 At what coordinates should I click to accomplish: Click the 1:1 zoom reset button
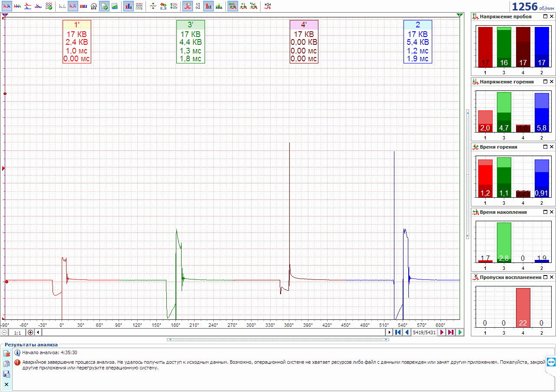click(x=17, y=332)
